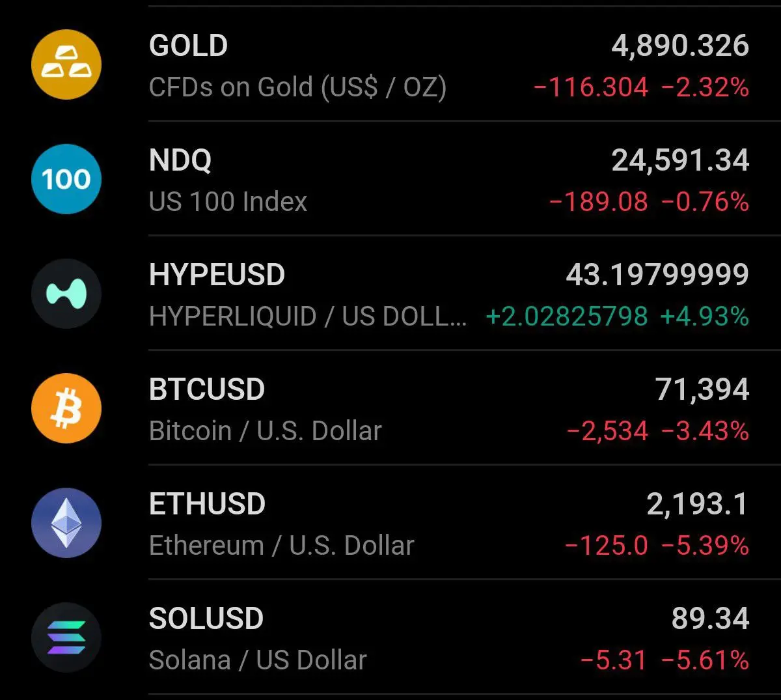Click ETHUSD price 2,193.1

(x=698, y=505)
